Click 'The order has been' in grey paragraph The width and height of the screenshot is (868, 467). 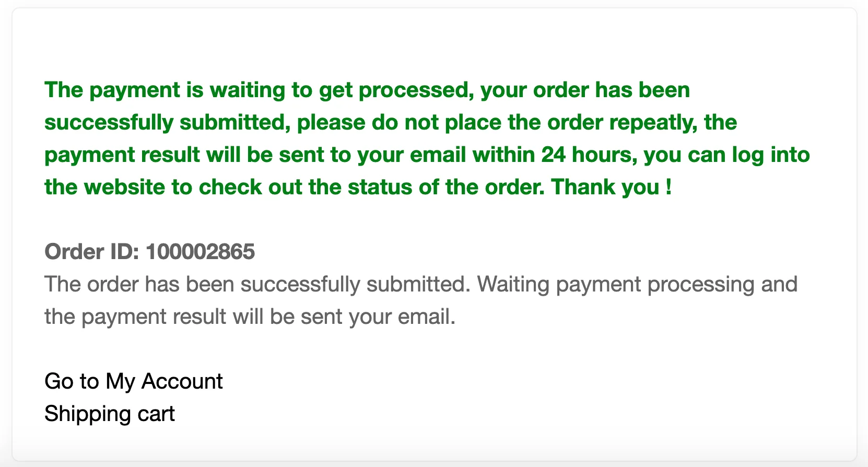pyautogui.click(x=139, y=285)
